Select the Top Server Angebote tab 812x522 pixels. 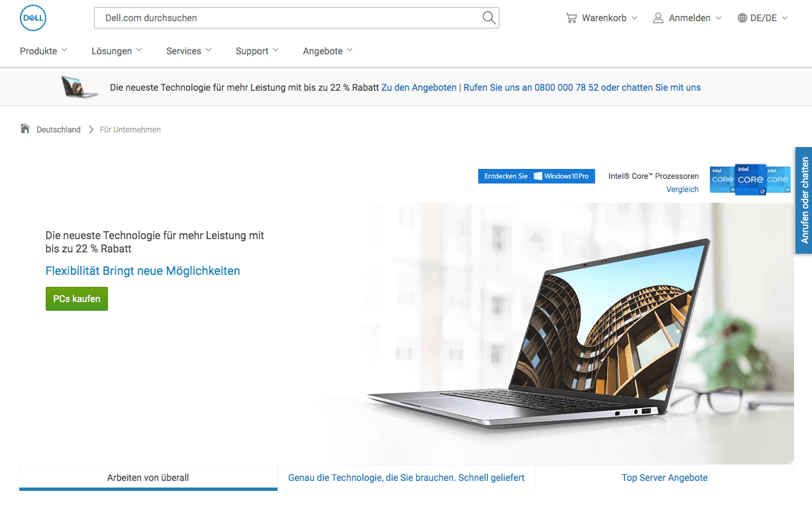(x=664, y=478)
